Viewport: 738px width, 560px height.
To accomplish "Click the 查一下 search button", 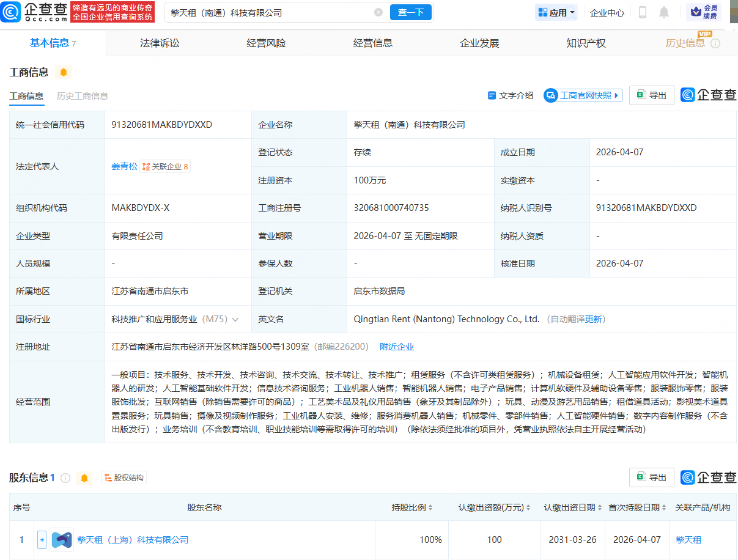I will pos(410,12).
